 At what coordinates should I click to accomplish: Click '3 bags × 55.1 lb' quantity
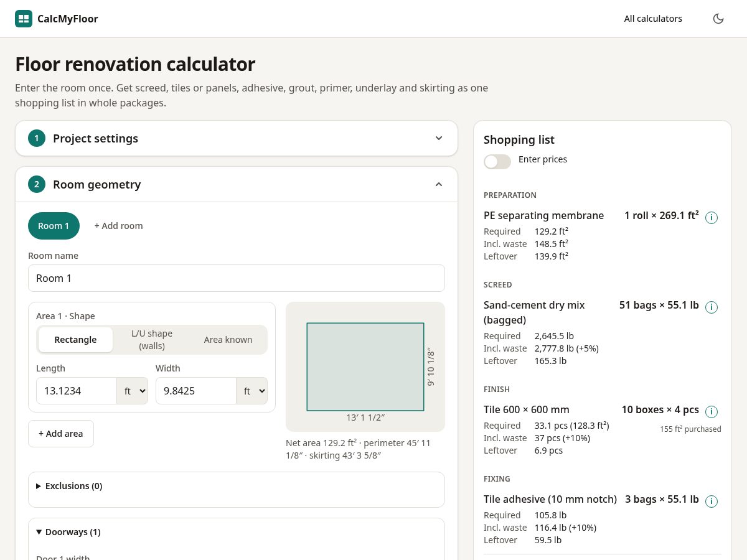pos(662,499)
